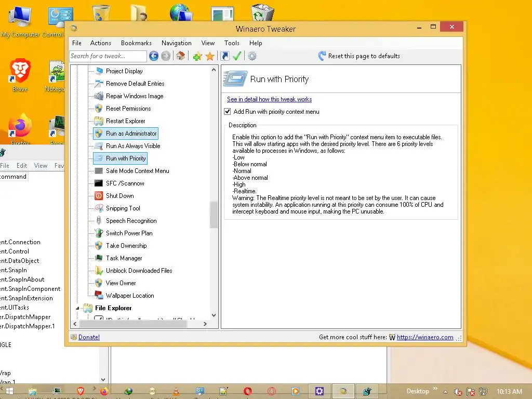
Task: Click taskbar clock showing 10:13 AM
Action: click(509, 392)
